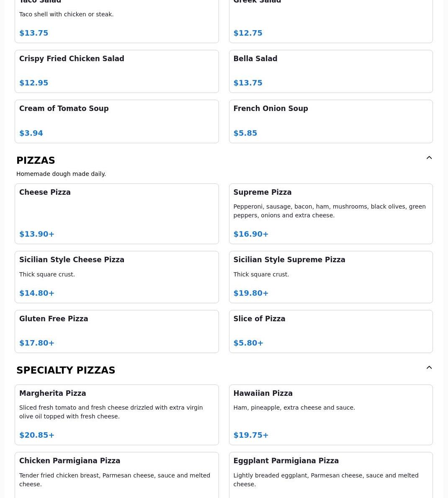Click the Taco Salad $13.75 price

[x=34, y=33]
